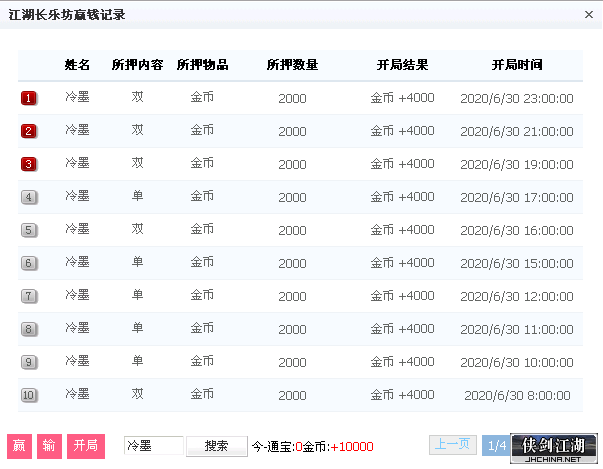Click the 所押数量 column header

pos(292,65)
